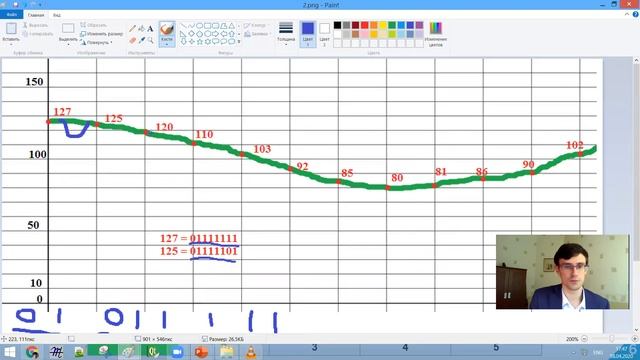Choose the Left arrow shape
Viewport: 640px width, 360px height.
(x=223, y=34)
